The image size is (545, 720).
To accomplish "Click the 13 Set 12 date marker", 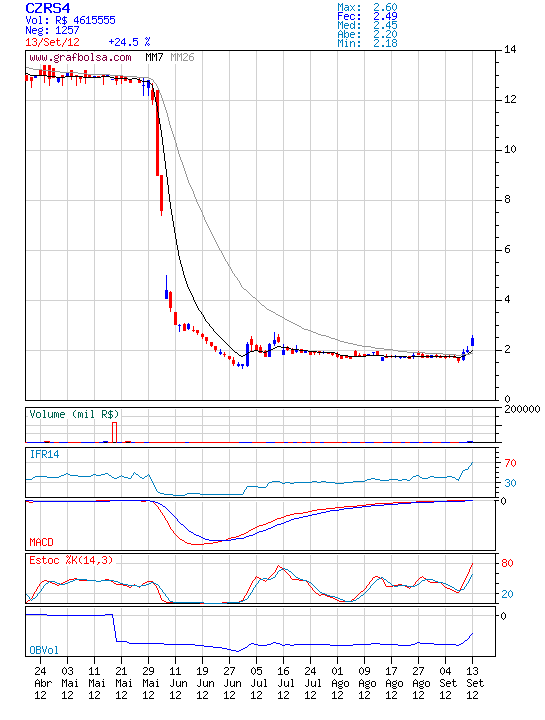I will 475,683.
